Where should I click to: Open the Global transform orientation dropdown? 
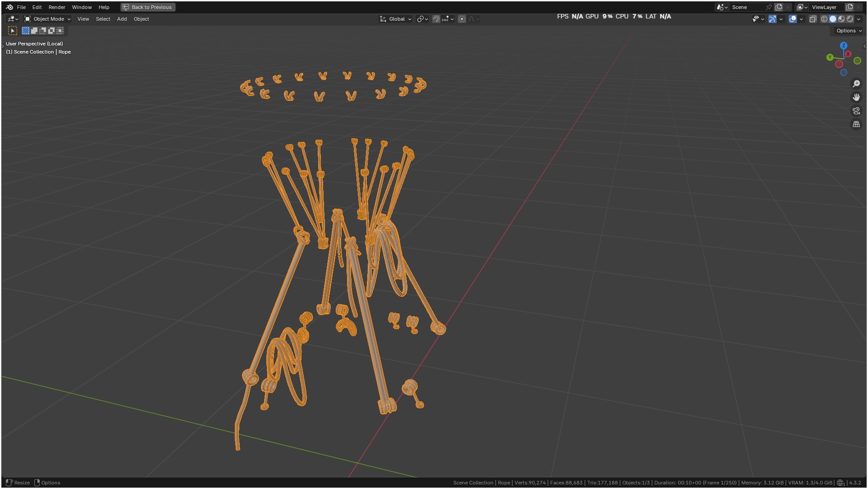point(396,19)
